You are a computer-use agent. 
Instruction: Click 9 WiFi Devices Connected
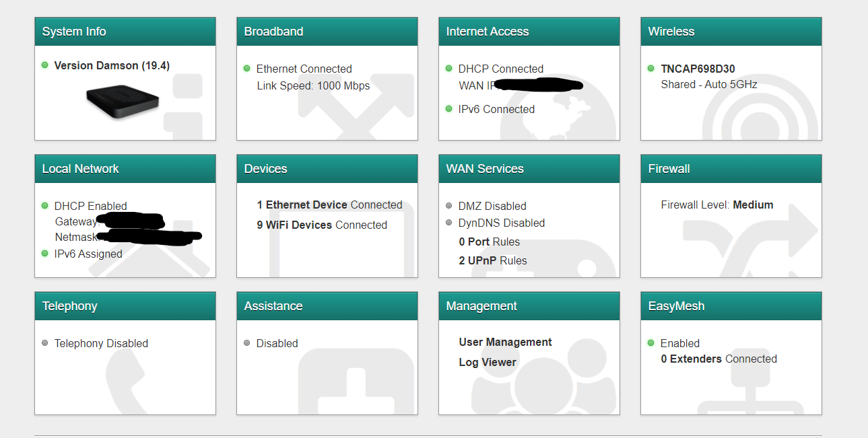coord(322,225)
